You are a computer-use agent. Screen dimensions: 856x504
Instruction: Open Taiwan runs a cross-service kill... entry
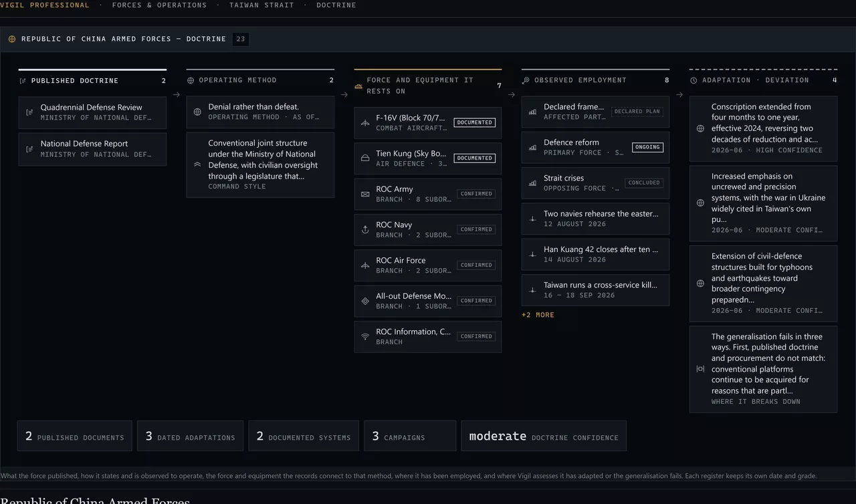click(x=595, y=290)
